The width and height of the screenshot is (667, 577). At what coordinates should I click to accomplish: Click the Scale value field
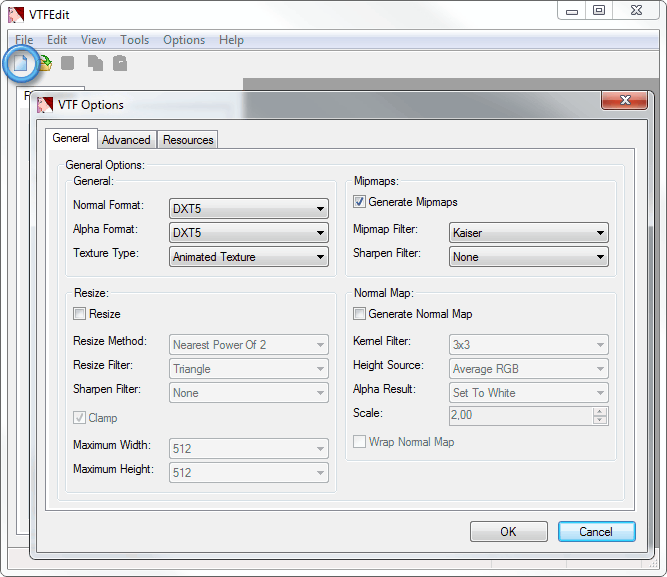[521, 416]
